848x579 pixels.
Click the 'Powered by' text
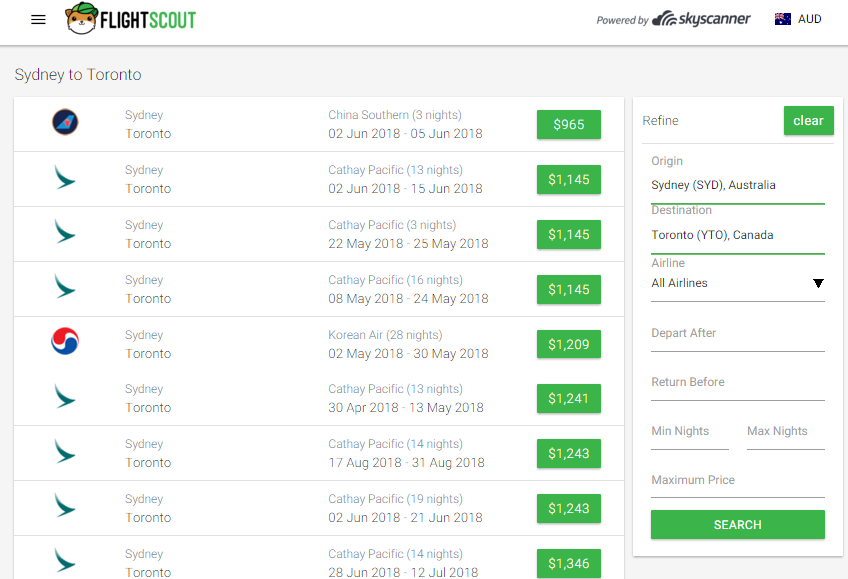click(x=622, y=21)
